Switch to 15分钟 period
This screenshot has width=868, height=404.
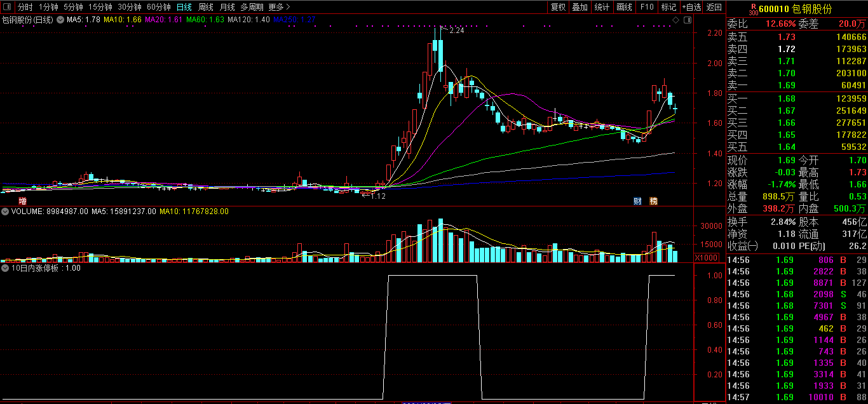[x=100, y=7]
